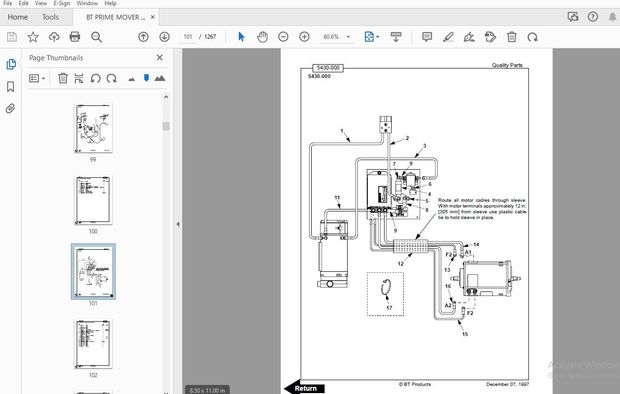
Task: Select the highlighter pen tool
Action: point(448,37)
